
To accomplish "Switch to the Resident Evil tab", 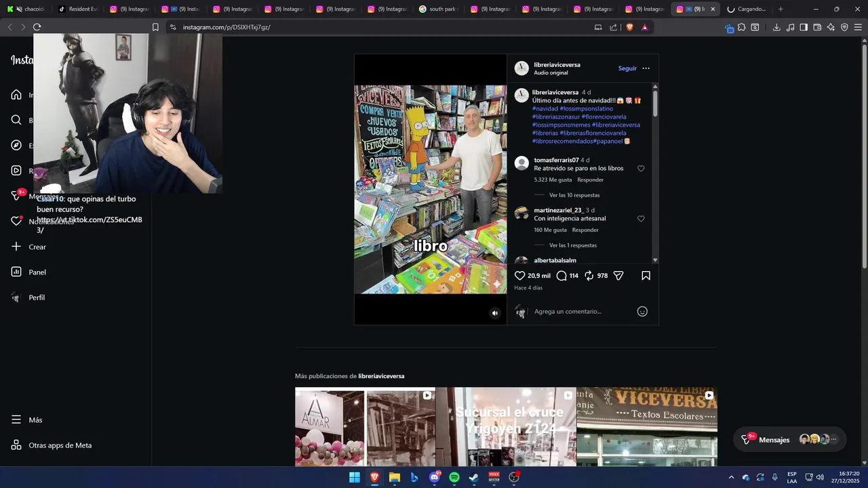I will (x=78, y=9).
